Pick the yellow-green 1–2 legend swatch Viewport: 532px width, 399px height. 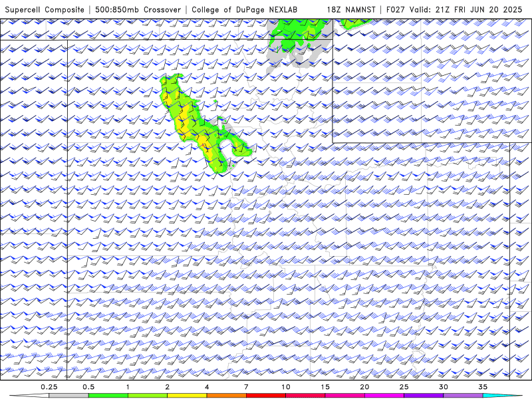tap(148, 396)
